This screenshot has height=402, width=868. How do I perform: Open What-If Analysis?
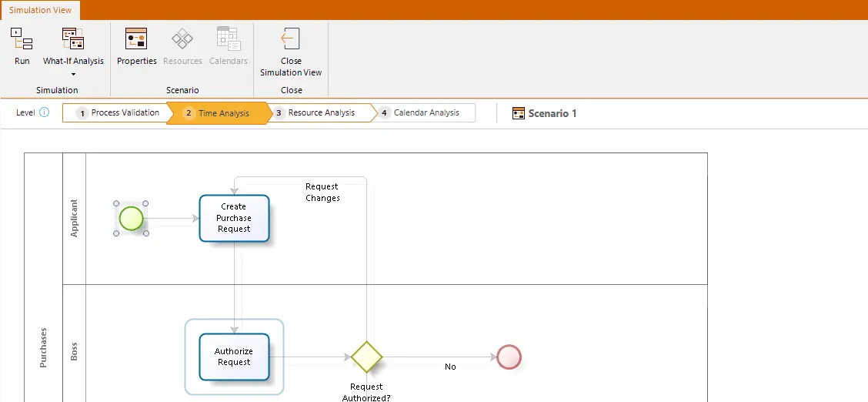73,46
